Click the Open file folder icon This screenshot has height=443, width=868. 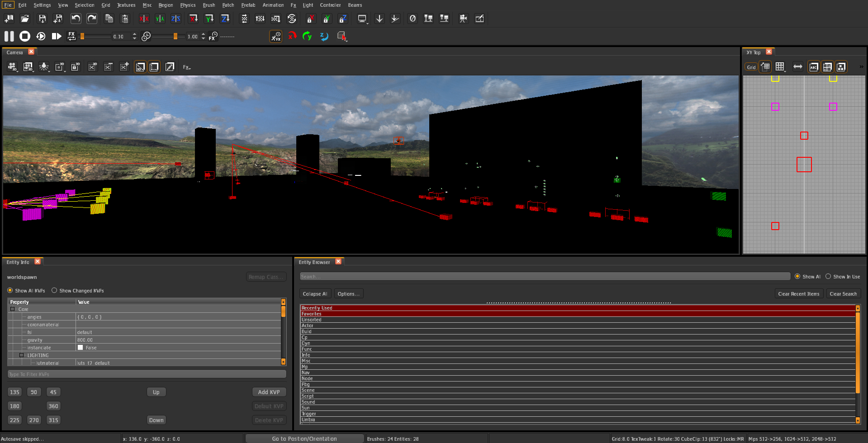coord(25,19)
